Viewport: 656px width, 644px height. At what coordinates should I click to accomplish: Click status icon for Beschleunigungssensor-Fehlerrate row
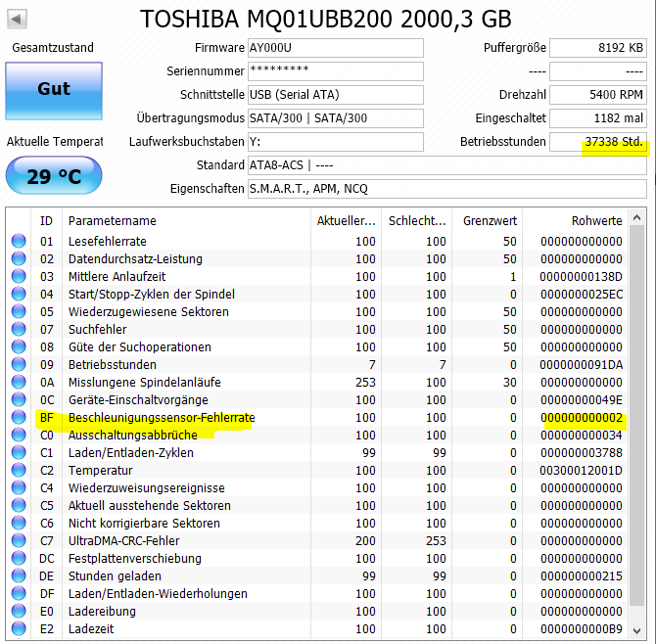pos(19,417)
